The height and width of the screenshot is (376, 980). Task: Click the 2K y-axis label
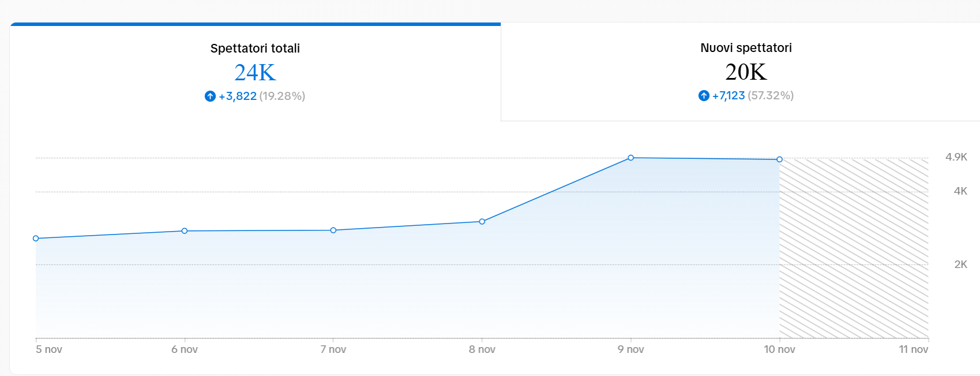point(960,265)
